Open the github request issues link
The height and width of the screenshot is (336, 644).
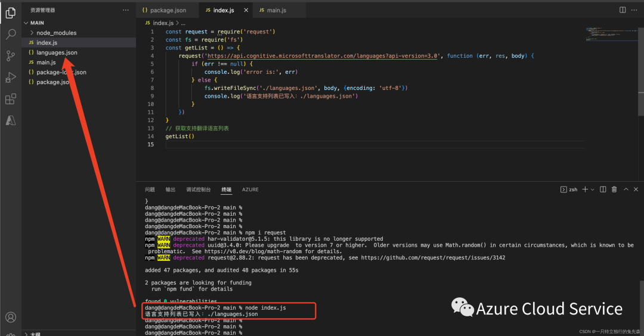coord(433,257)
